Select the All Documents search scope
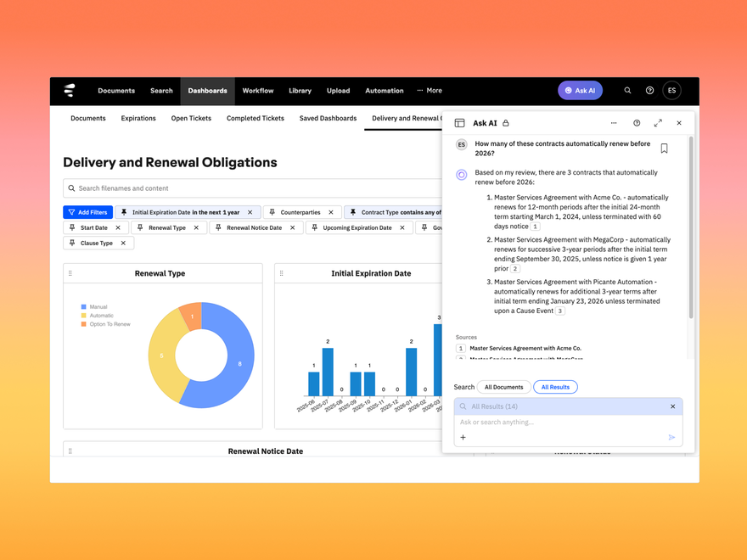Image resolution: width=747 pixels, height=560 pixels. point(503,387)
